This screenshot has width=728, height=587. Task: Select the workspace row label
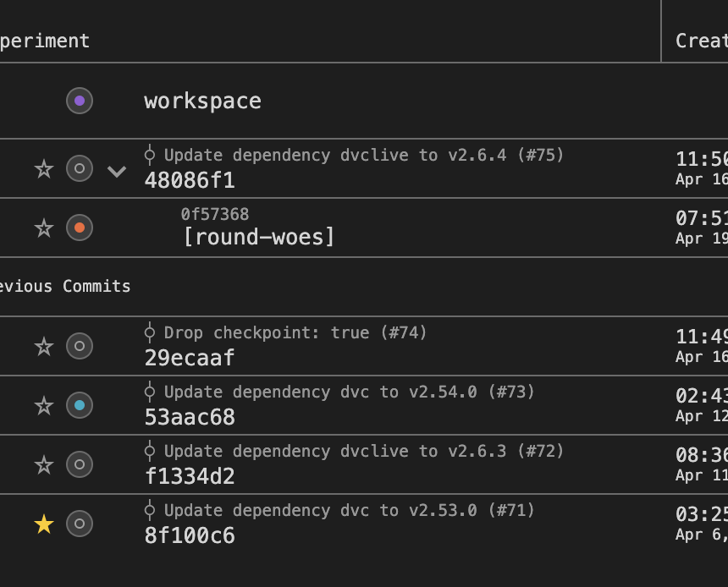[202, 101]
